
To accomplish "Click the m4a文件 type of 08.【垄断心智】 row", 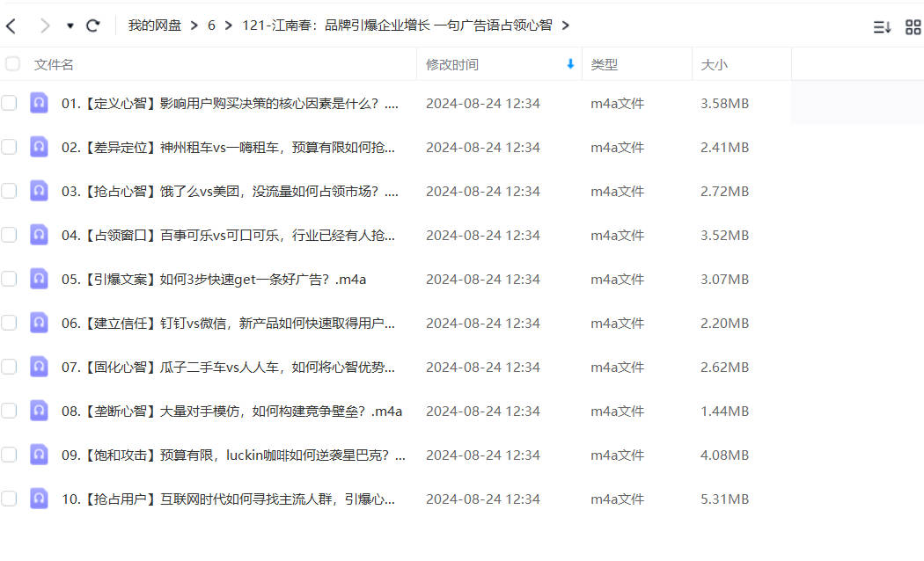I will coord(617,411).
